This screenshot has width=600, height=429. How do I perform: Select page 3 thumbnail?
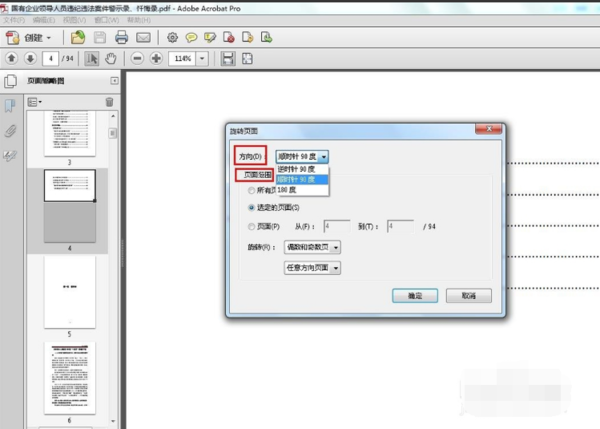click(x=70, y=134)
